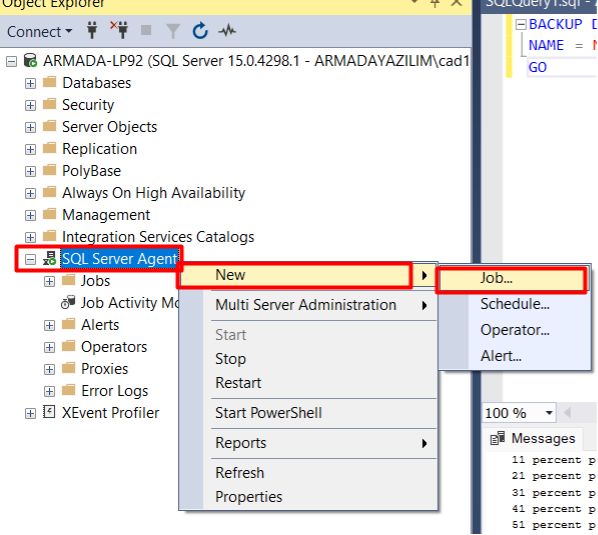Select the Alerts folder icon

[x=69, y=324]
